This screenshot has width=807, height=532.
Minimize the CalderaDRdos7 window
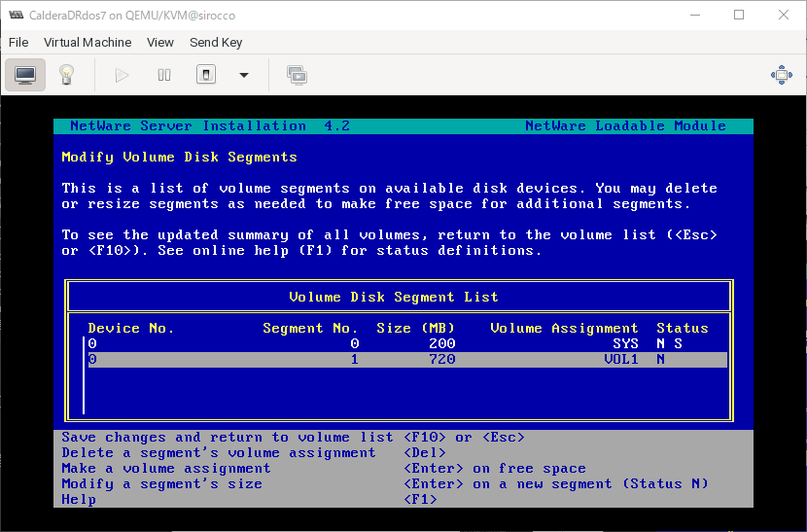(x=695, y=15)
